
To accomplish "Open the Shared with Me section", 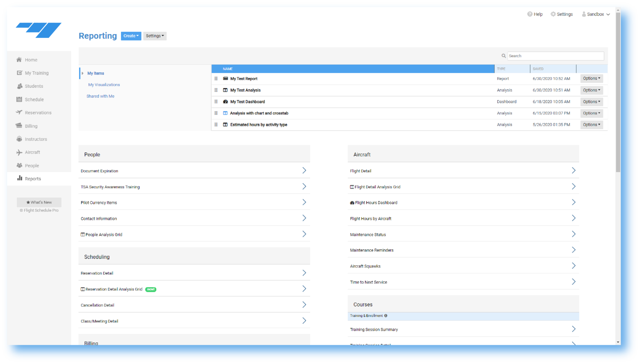I will [x=100, y=96].
